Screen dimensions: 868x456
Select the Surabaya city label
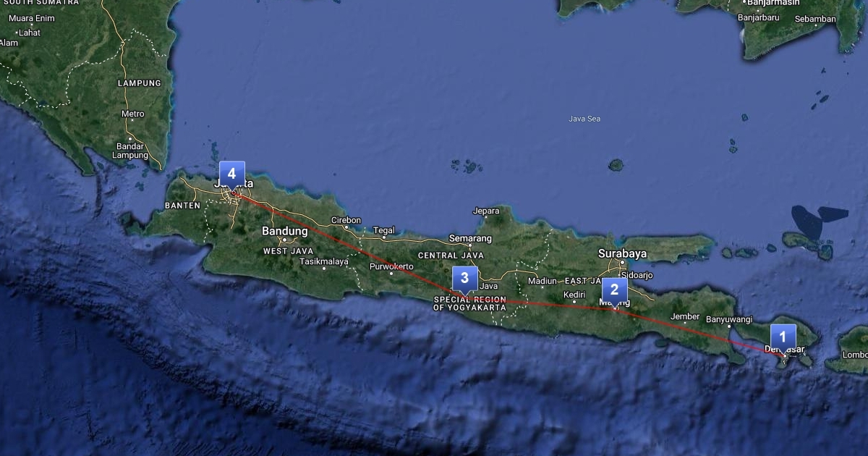[622, 254]
